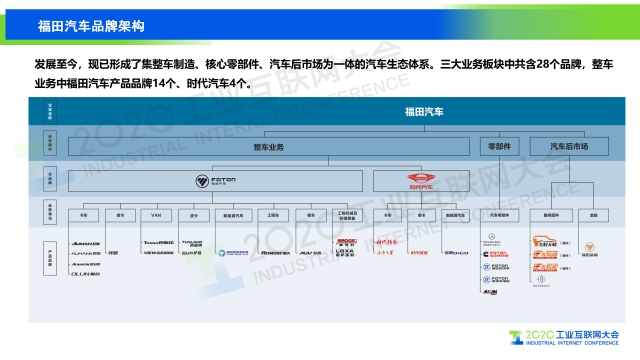The height and width of the screenshot is (360, 640).
Task: Click the 2020 工业互联网大会 conference logo
Action: tap(564, 338)
